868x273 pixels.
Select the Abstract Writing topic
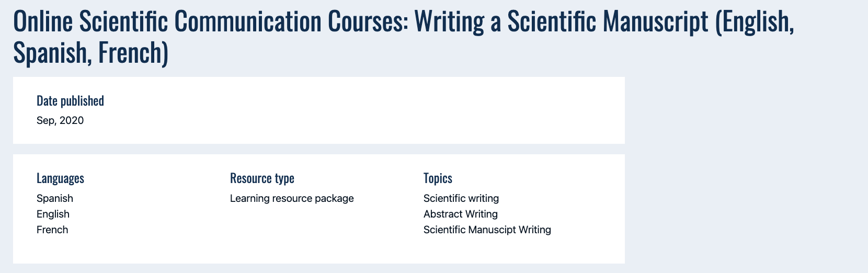[x=461, y=214]
